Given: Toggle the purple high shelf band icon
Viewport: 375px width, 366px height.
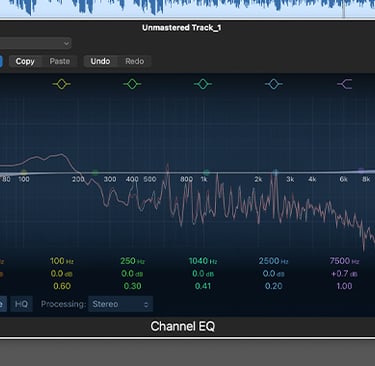Looking at the screenshot, I should tap(345, 84).
